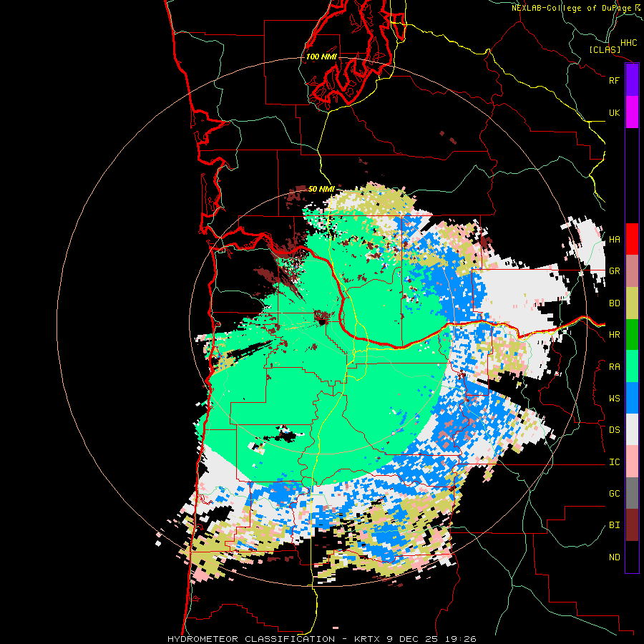Click the white DS legend swatch
This screenshot has height=644, width=644.
[x=632, y=429]
